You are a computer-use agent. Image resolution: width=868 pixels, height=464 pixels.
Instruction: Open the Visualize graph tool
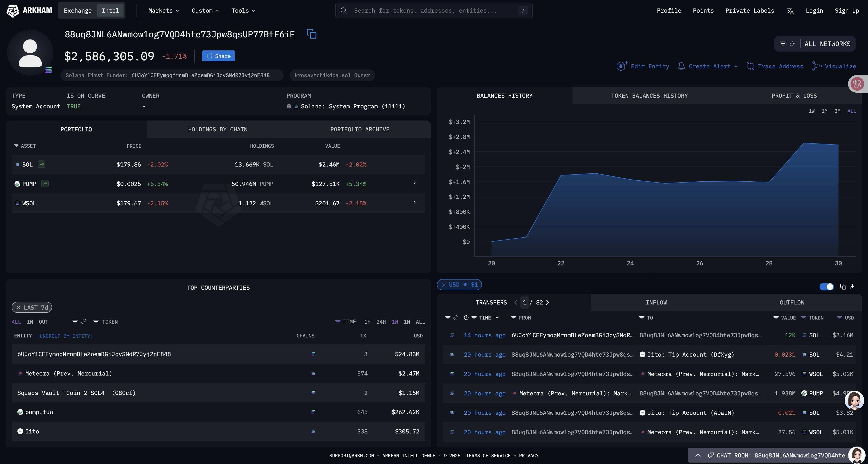click(834, 66)
